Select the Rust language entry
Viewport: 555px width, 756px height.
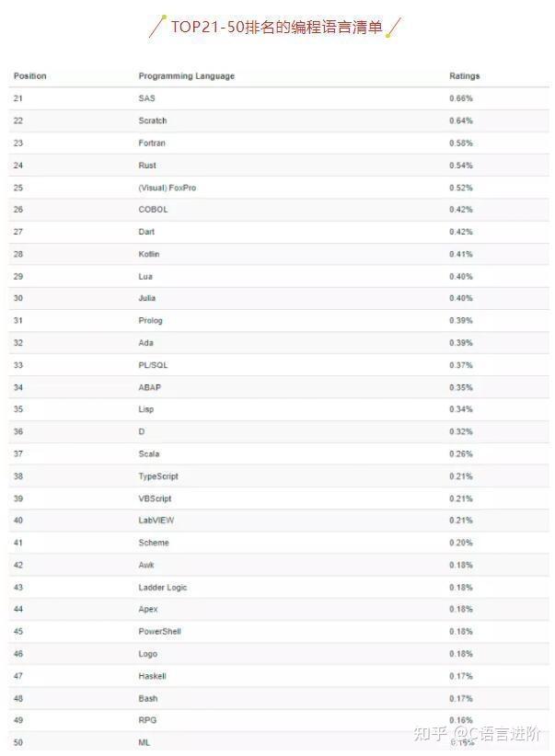[147, 166]
